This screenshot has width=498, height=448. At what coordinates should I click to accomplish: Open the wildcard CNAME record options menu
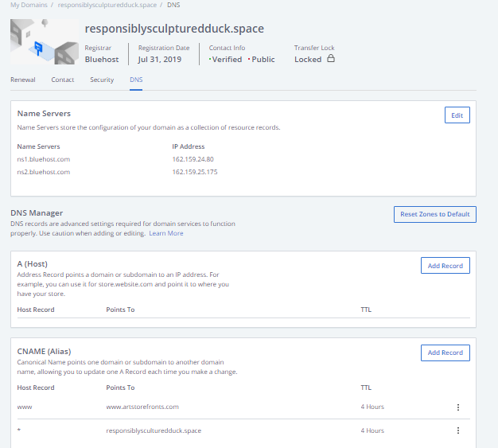coord(457,430)
